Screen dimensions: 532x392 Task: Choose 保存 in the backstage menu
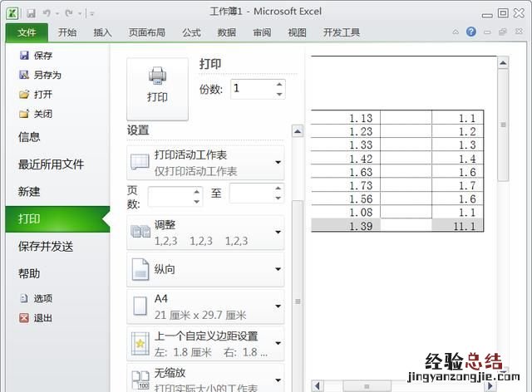pos(36,56)
